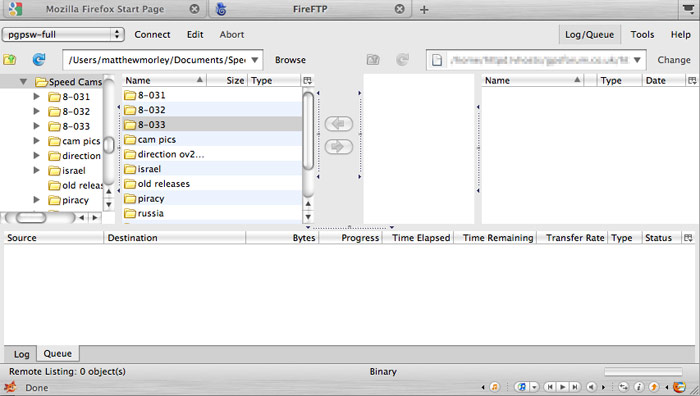Open the Tools menu
This screenshot has width=700, height=396.
[x=642, y=34]
